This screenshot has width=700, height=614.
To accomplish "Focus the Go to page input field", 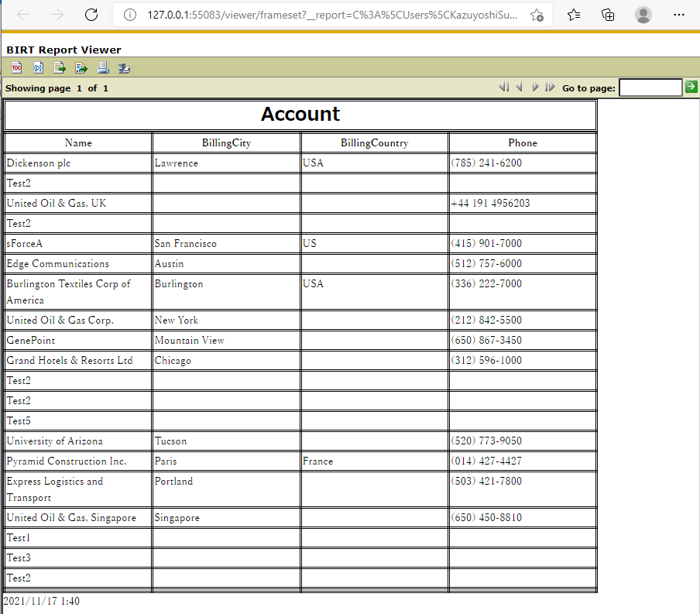I will 650,87.
